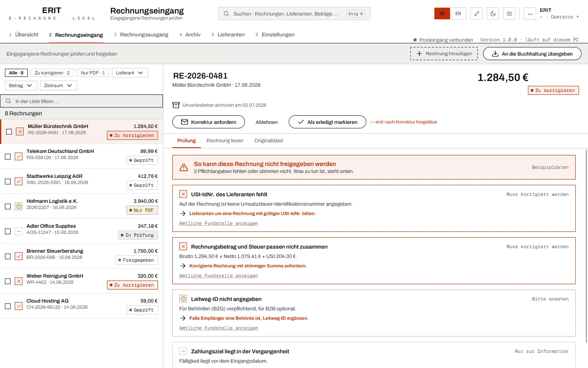The width and height of the screenshot is (588, 368).
Task: Switch language to EN
Action: tap(458, 13)
